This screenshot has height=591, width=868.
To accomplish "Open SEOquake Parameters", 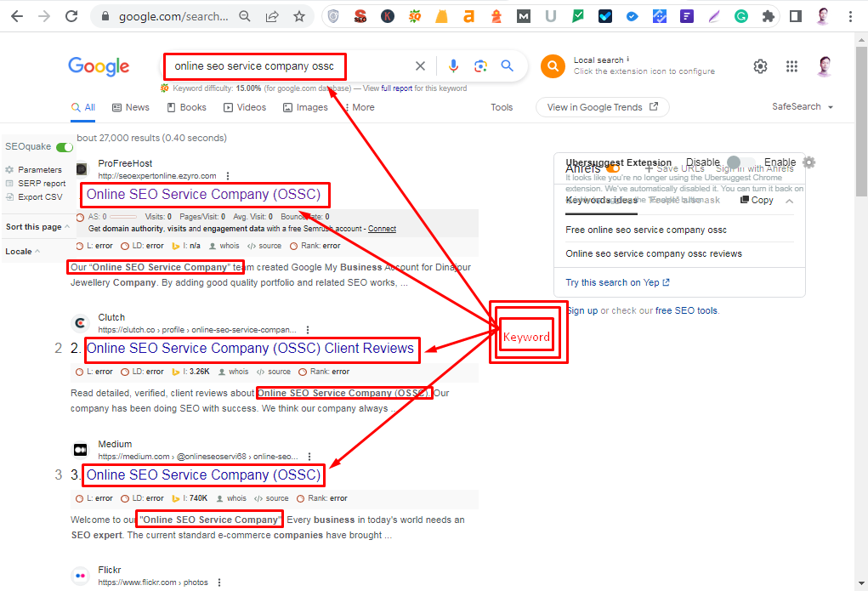I will [x=34, y=169].
